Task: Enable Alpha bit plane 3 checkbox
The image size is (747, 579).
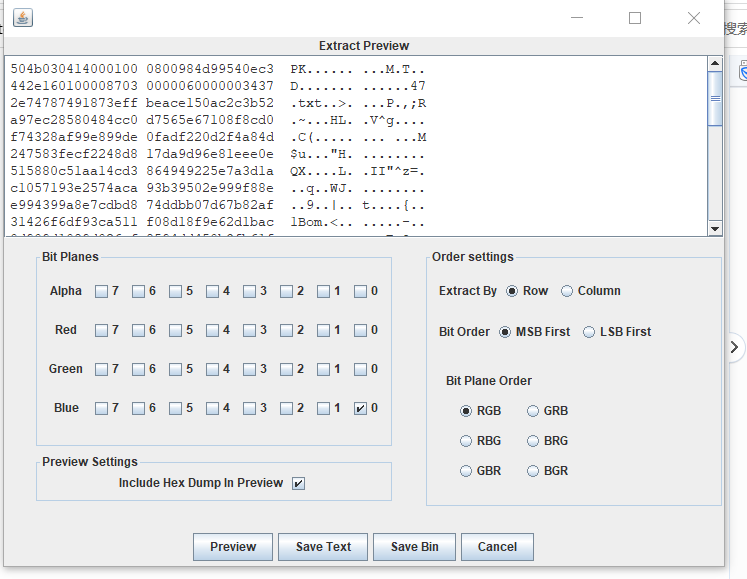Action: click(x=249, y=291)
